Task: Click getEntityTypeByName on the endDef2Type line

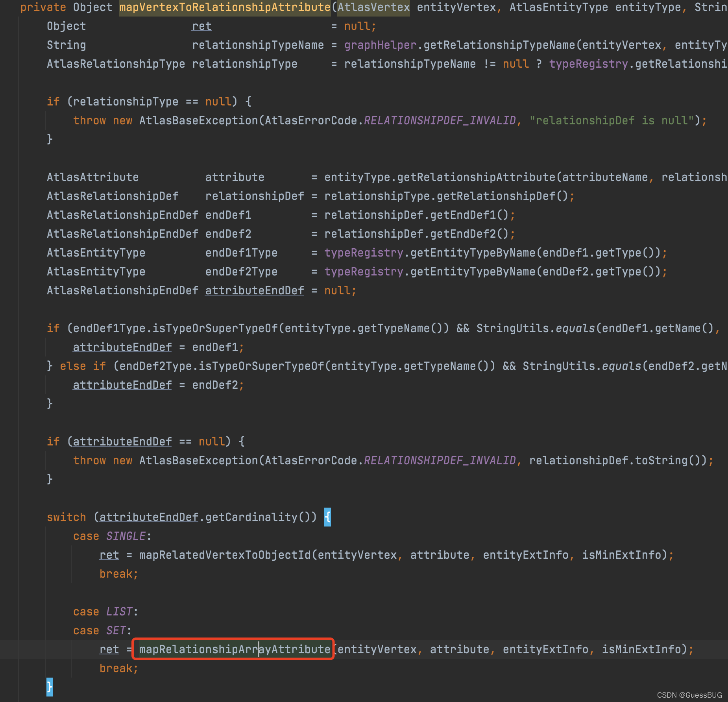Action: (x=473, y=272)
